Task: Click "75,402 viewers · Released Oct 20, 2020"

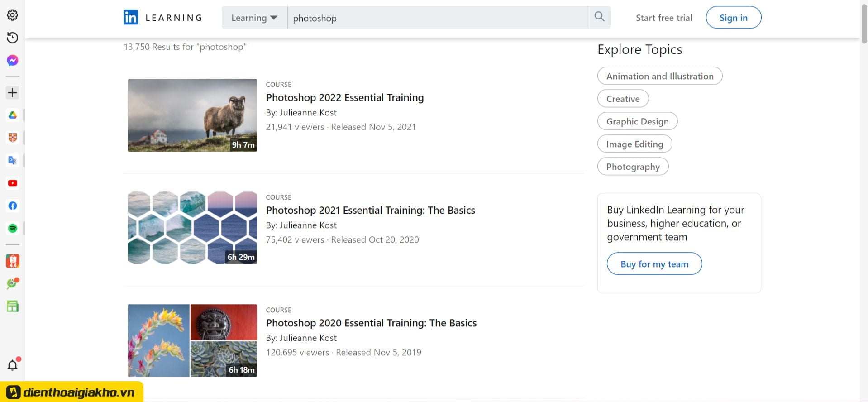Action: pyautogui.click(x=342, y=239)
